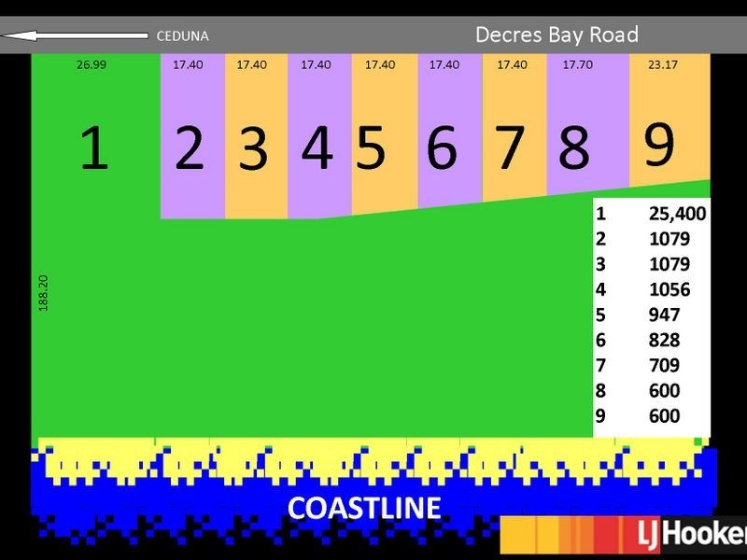Viewport: 747px width, 560px height.
Task: Click the 23.17 frontage label on lot 9
Action: (x=663, y=64)
